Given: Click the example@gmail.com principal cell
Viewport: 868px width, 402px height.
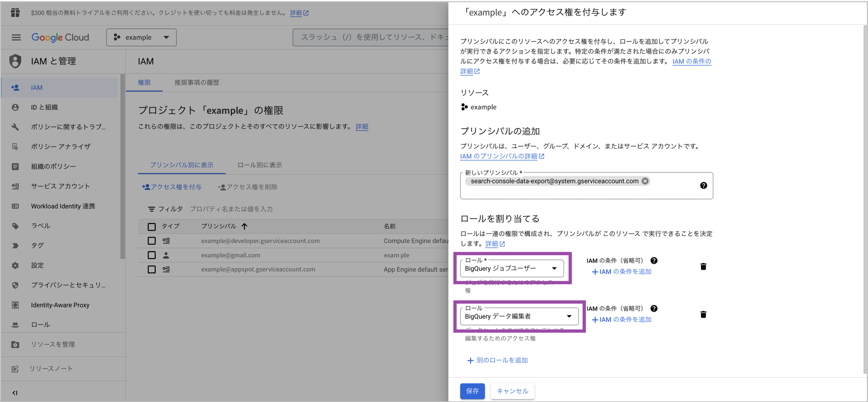Looking at the screenshot, I should [x=231, y=255].
